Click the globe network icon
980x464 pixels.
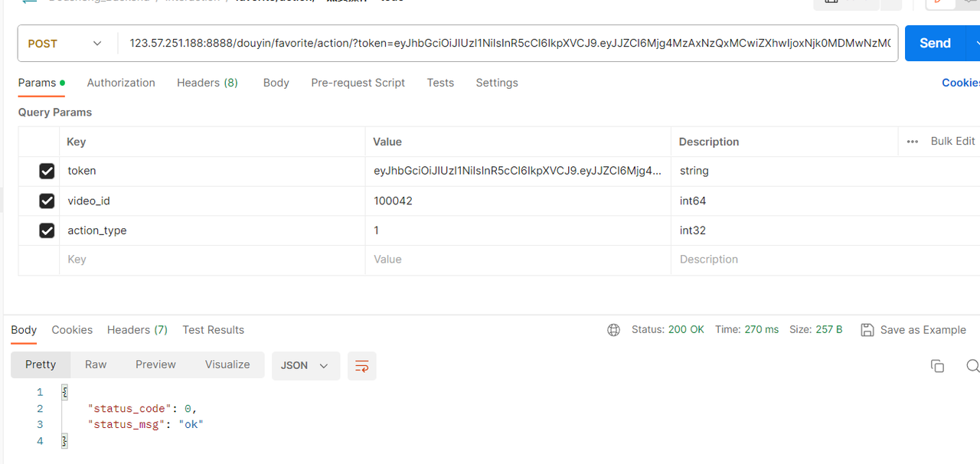[x=613, y=330]
